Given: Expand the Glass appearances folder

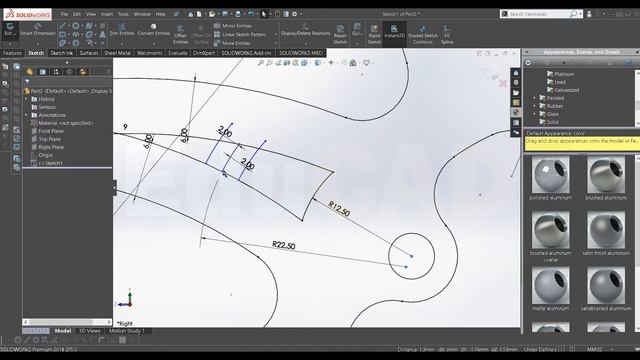Looking at the screenshot, I should (x=535, y=114).
